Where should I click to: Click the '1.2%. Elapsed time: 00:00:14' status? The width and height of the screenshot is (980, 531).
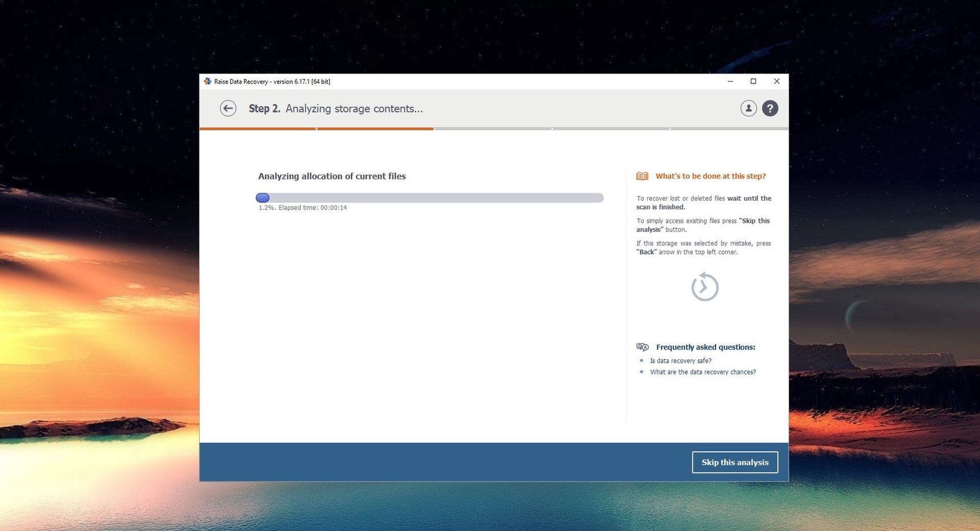pyautogui.click(x=303, y=208)
